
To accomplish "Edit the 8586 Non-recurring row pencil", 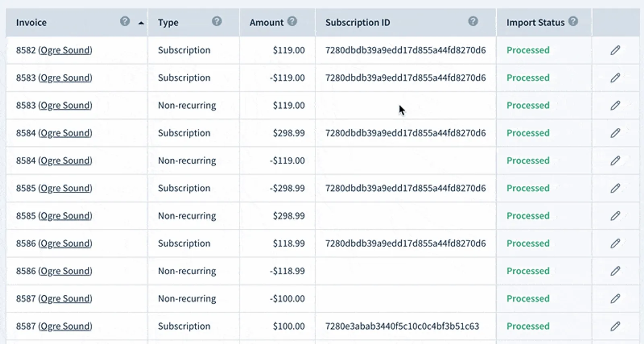I will pyautogui.click(x=615, y=271).
